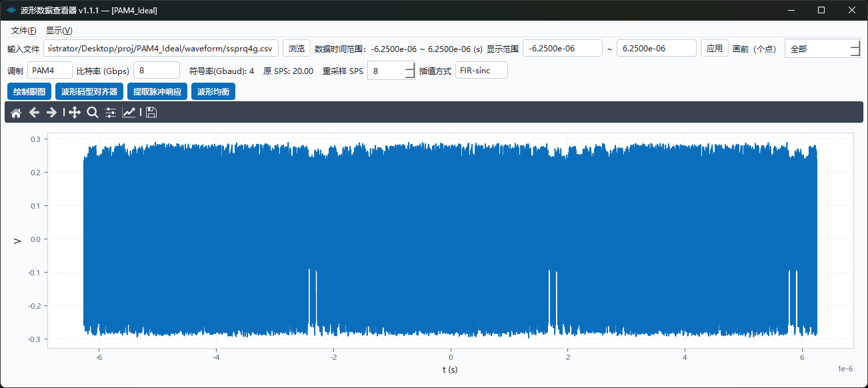Click the 输入文件 label
Image resolution: width=868 pixels, height=388 pixels.
click(23, 49)
